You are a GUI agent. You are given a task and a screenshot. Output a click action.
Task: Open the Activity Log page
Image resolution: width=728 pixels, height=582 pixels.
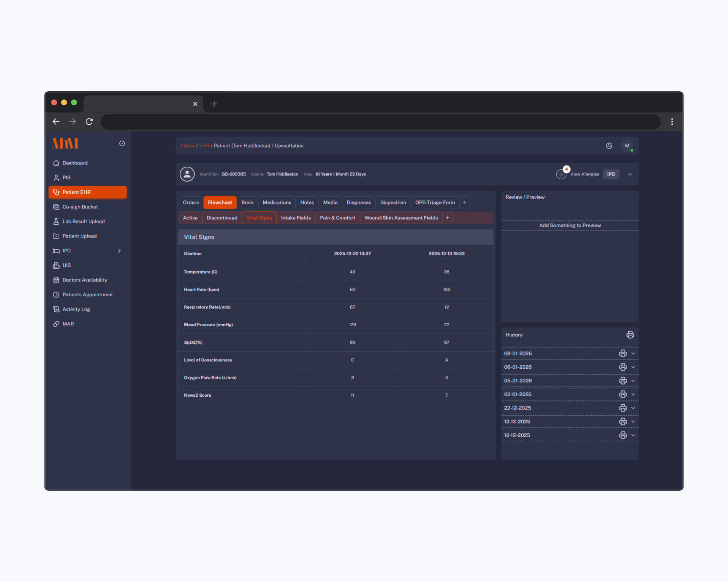pos(76,309)
